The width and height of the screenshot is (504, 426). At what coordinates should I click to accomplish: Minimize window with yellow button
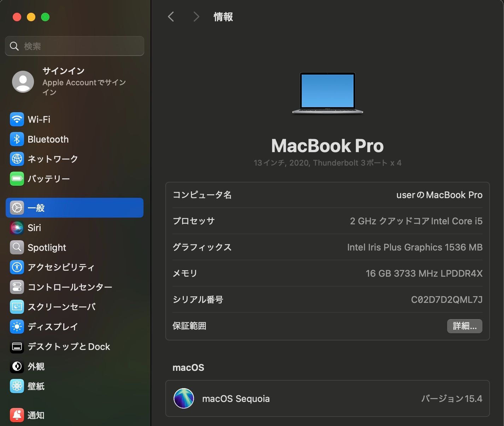(31, 17)
